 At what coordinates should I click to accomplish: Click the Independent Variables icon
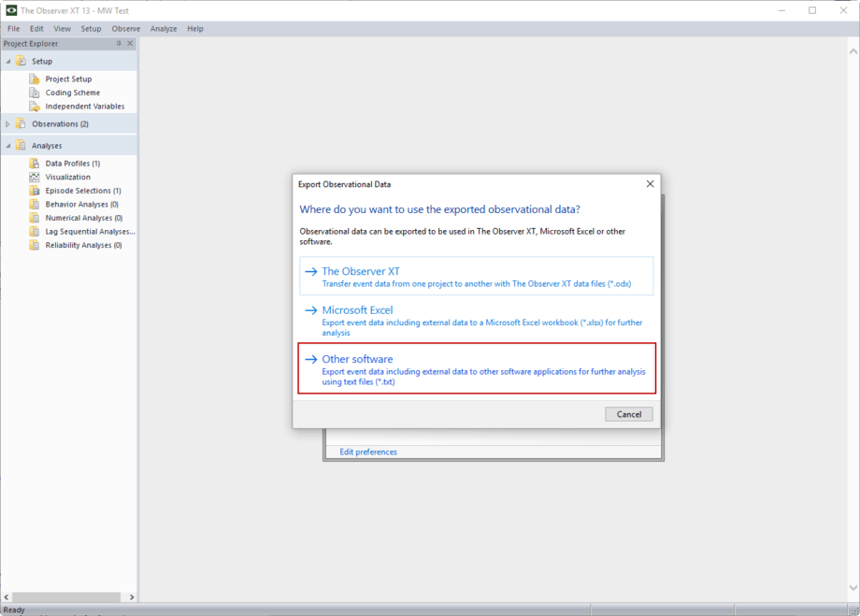coord(35,107)
